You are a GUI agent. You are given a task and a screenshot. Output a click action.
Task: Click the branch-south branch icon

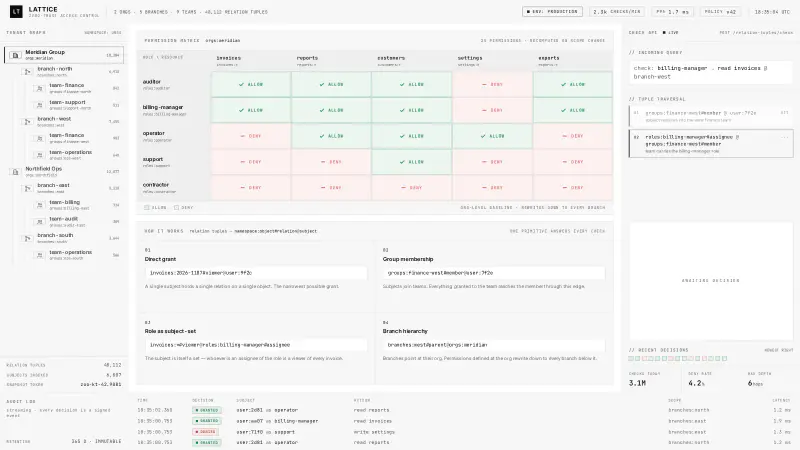coord(27,238)
